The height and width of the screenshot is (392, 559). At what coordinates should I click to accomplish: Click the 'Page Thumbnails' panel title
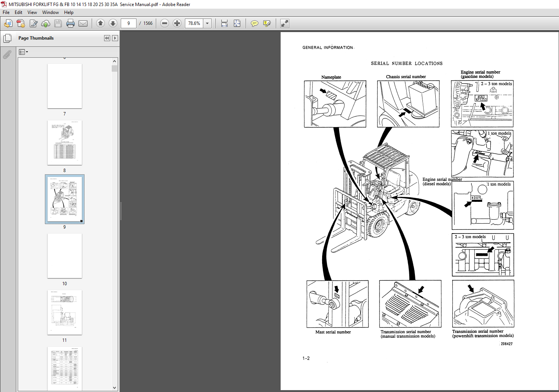[x=36, y=38]
